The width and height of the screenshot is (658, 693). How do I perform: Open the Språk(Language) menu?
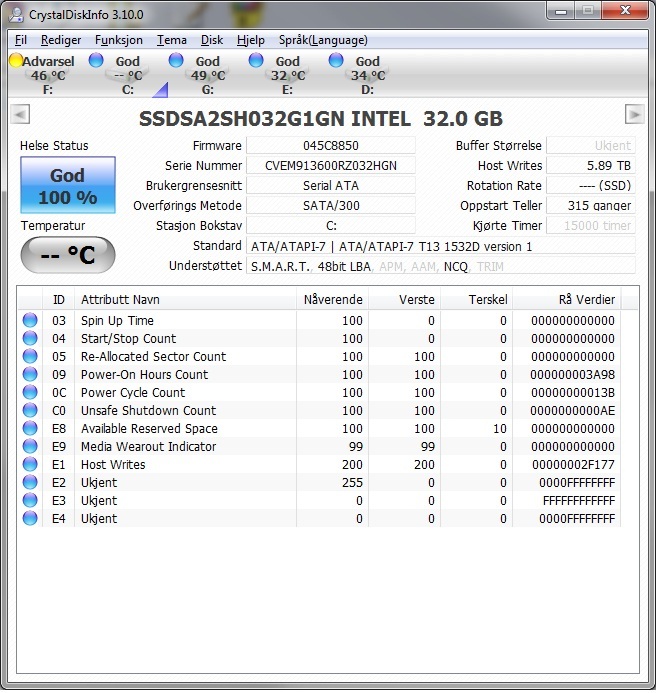[323, 40]
